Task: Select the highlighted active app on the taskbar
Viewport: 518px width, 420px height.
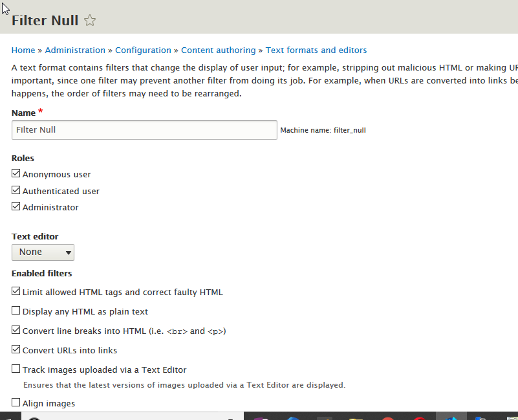Action: [x=453, y=416]
